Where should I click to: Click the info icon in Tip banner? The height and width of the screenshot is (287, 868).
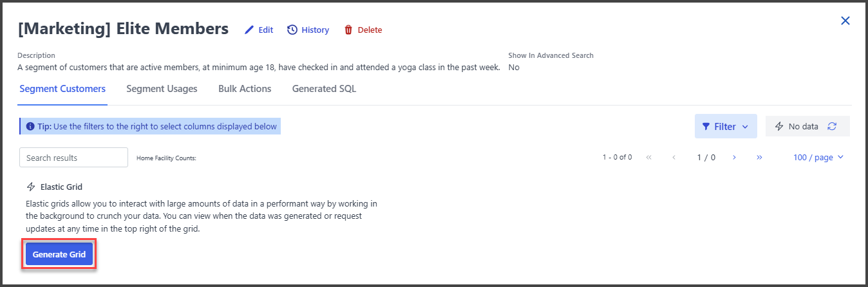[30, 126]
